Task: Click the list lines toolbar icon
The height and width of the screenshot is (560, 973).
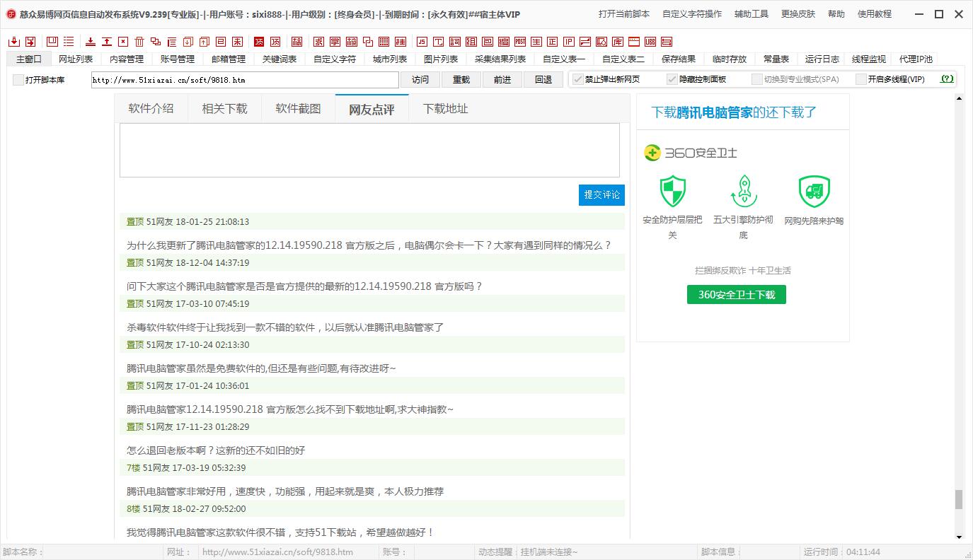Action: (x=69, y=42)
